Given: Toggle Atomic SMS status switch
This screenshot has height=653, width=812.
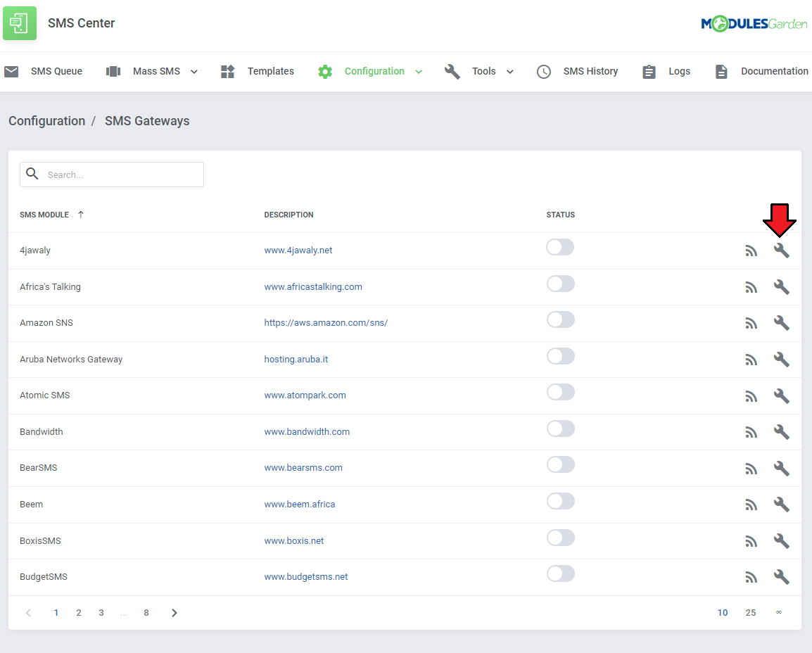Looking at the screenshot, I should click(560, 393).
